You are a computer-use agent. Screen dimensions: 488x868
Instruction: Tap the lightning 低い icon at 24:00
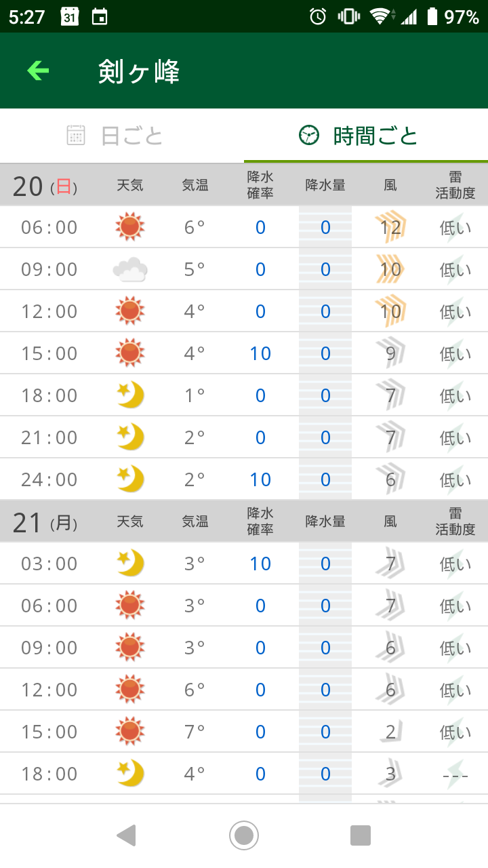455,479
